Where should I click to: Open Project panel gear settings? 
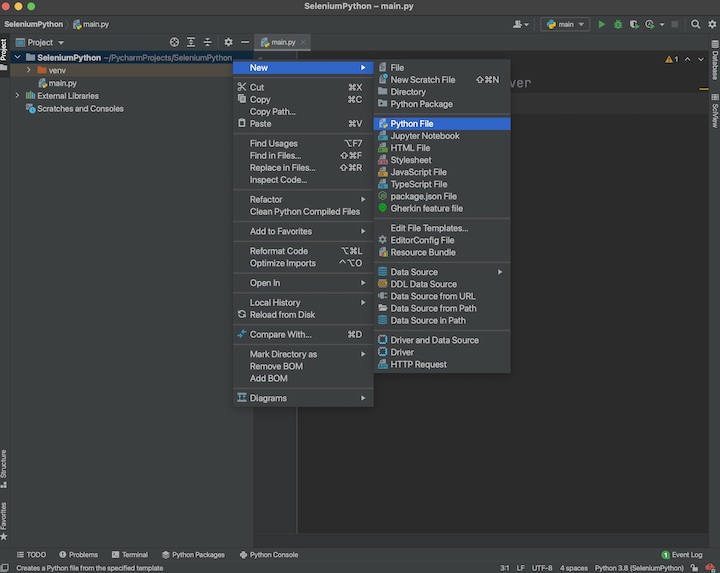228,42
